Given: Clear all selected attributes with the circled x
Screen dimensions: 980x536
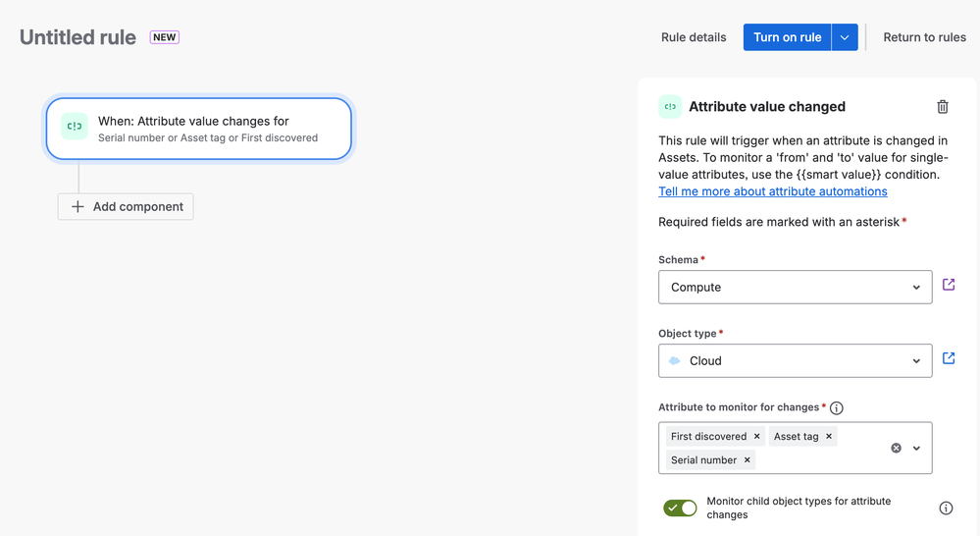Looking at the screenshot, I should click(897, 448).
